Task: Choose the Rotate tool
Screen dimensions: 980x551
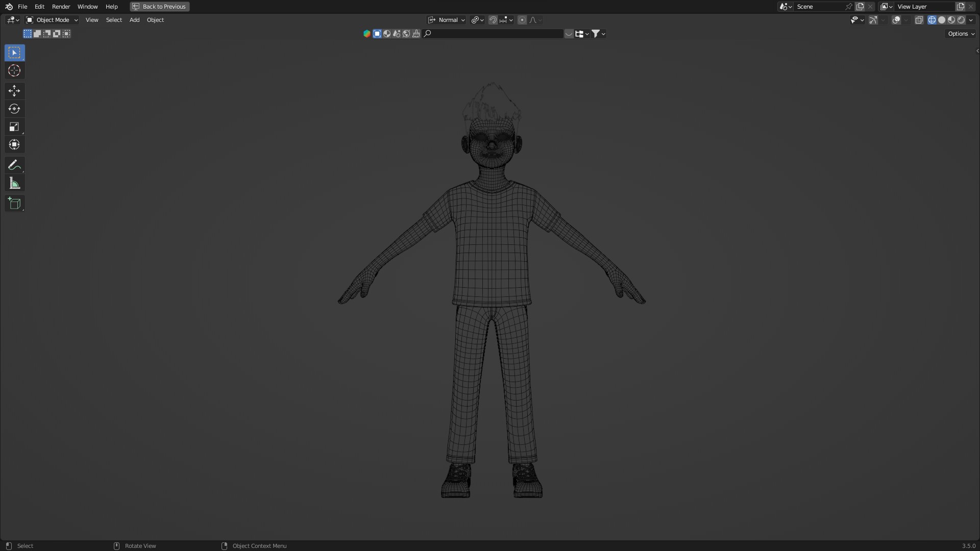Action: [14, 109]
